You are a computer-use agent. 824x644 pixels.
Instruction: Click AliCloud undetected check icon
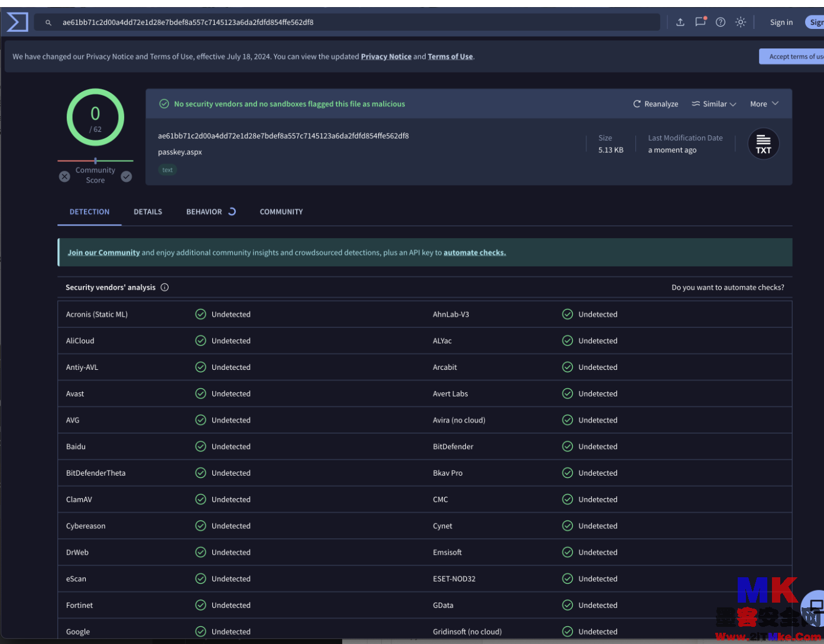point(201,341)
